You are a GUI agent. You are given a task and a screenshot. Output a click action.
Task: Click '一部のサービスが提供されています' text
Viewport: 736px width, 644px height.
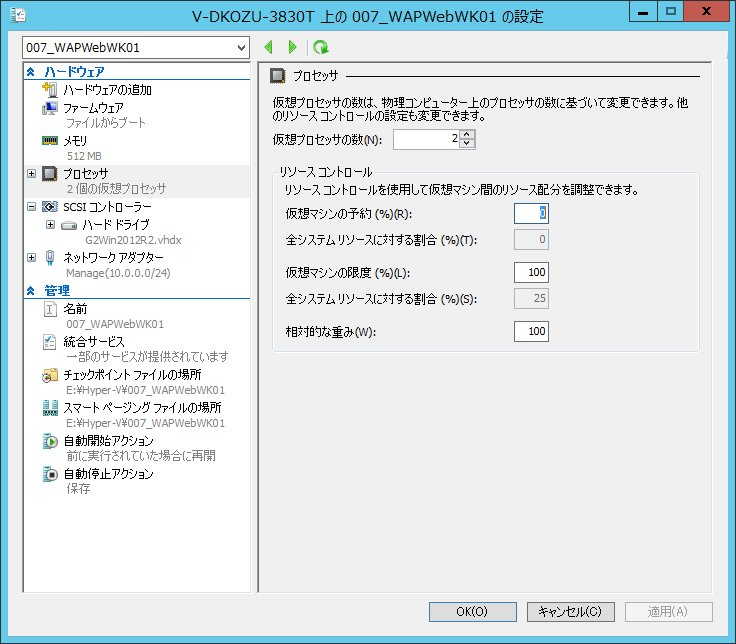point(147,357)
